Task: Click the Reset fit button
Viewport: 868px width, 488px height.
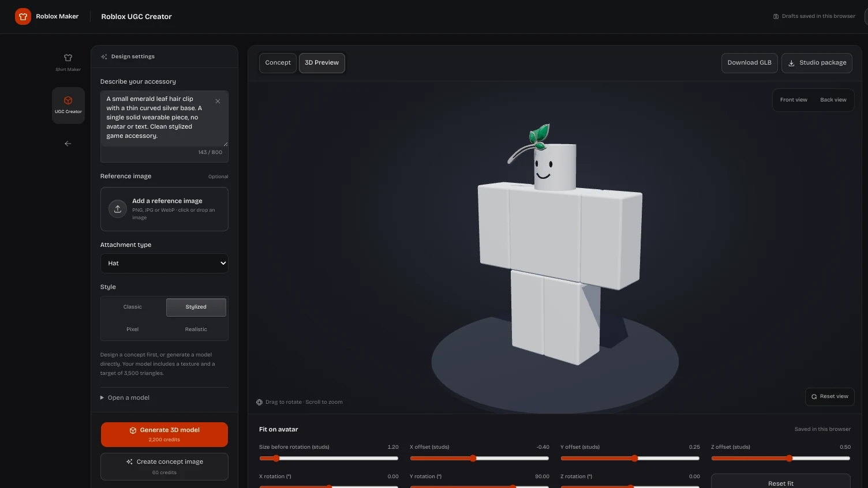Action: pyautogui.click(x=781, y=482)
